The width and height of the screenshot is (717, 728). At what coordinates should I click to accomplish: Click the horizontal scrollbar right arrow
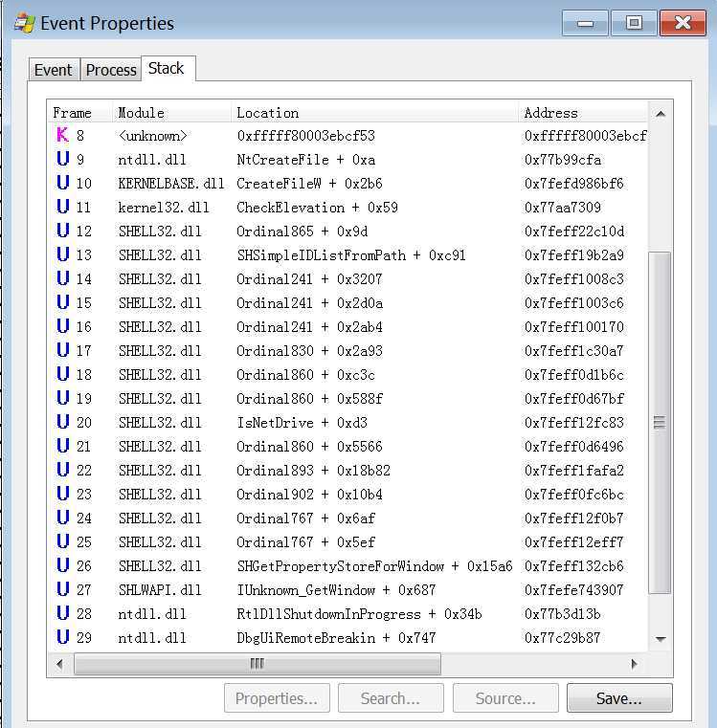tap(635, 664)
